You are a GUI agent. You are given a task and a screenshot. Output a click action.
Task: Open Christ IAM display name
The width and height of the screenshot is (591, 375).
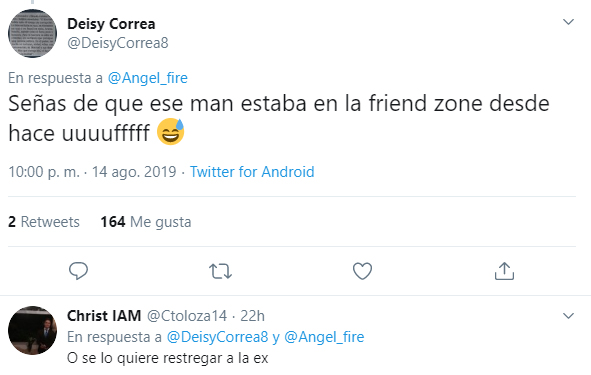(x=104, y=316)
